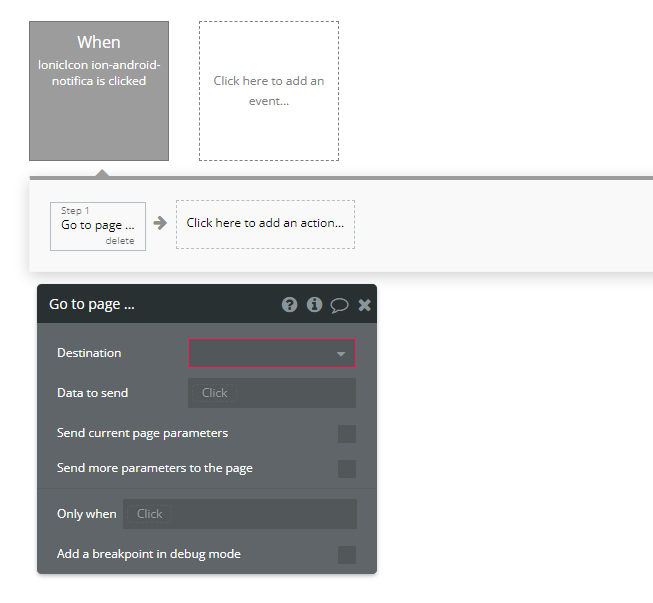
Task: Enable Send current page parameters checkbox
Action: 347,434
